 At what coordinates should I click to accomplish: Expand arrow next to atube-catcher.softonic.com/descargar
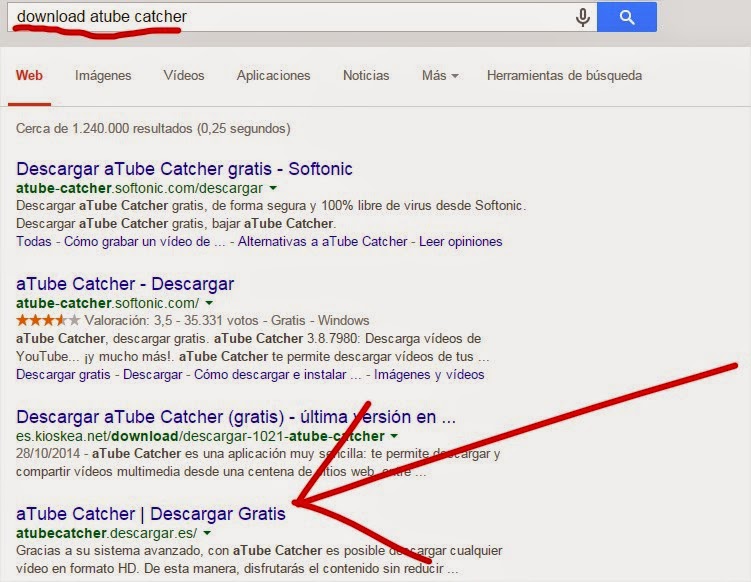[x=273, y=188]
